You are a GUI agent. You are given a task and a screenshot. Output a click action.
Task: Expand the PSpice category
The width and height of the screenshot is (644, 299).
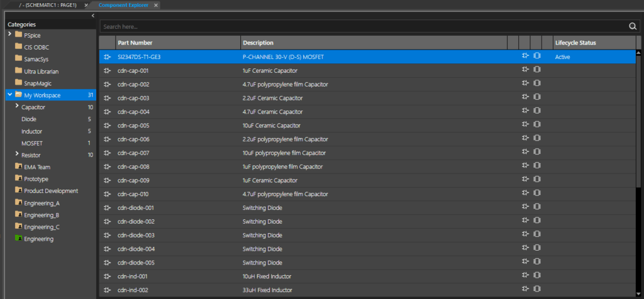tap(10, 33)
